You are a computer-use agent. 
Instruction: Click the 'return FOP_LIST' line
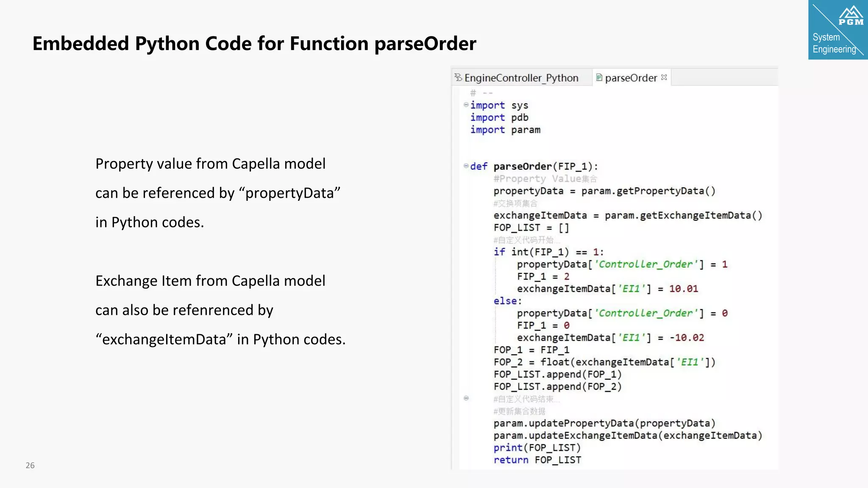point(537,460)
